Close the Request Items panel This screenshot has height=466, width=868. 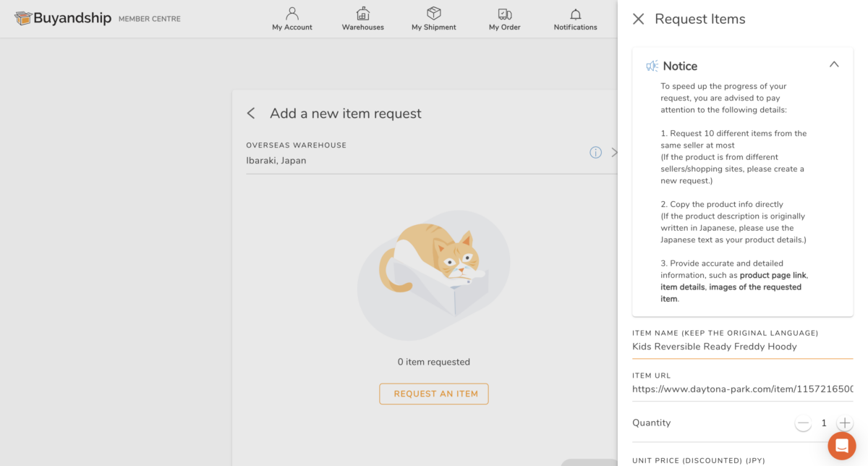point(638,20)
